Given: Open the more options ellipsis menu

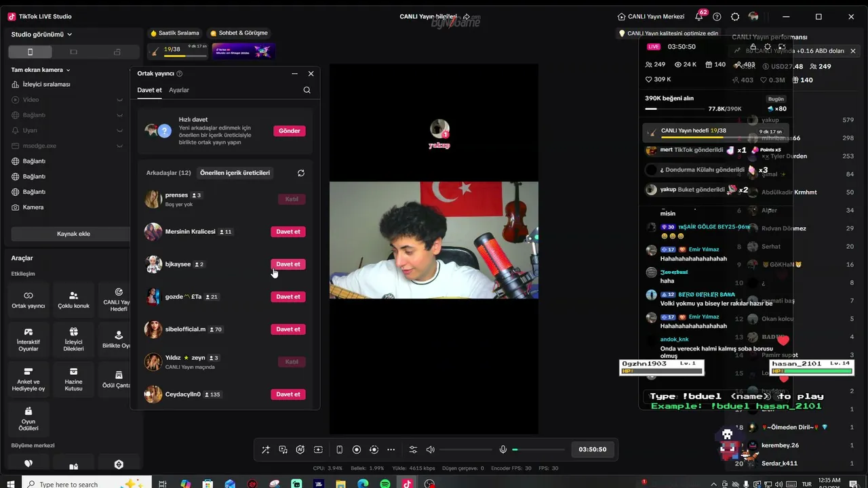Looking at the screenshot, I should click(391, 449).
